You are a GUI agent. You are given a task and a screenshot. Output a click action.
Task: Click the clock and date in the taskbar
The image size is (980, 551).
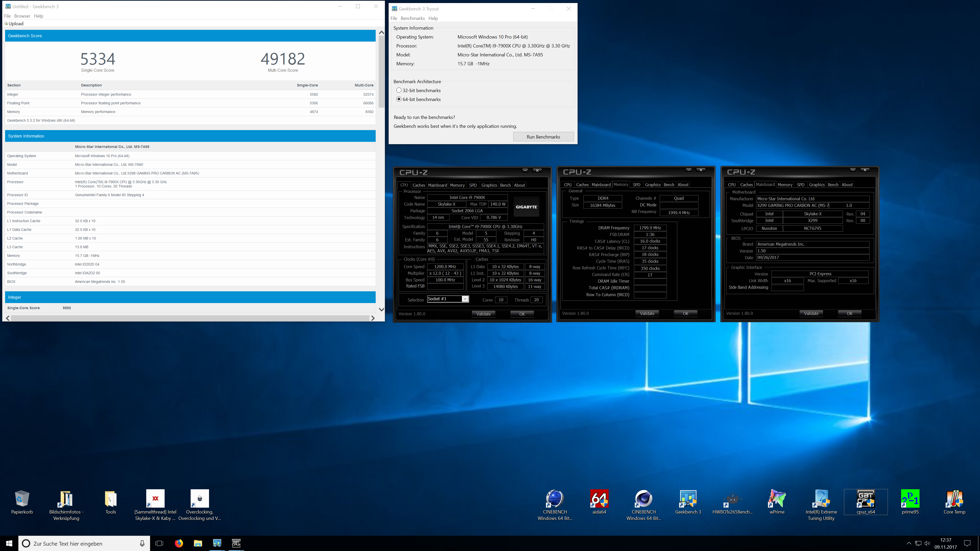coord(945,543)
